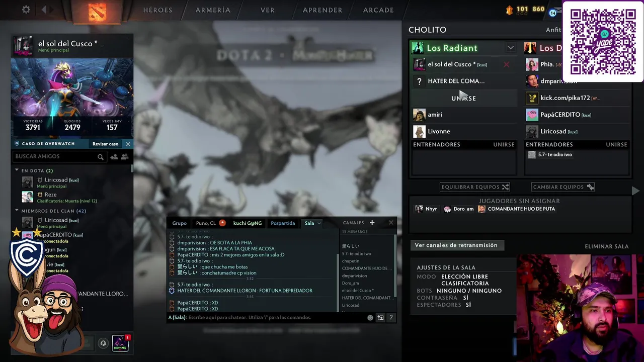This screenshot has width=644, height=362.
Task: Join the empty Radiant slot via UNIRSE
Action: [x=463, y=98]
